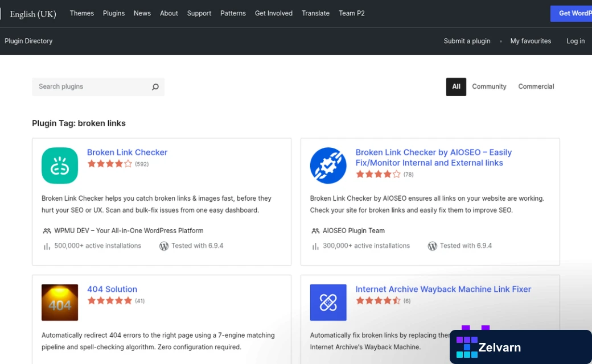Viewport: 592px width, 364px height.
Task: Open the Themes menu item
Action: coord(82,13)
